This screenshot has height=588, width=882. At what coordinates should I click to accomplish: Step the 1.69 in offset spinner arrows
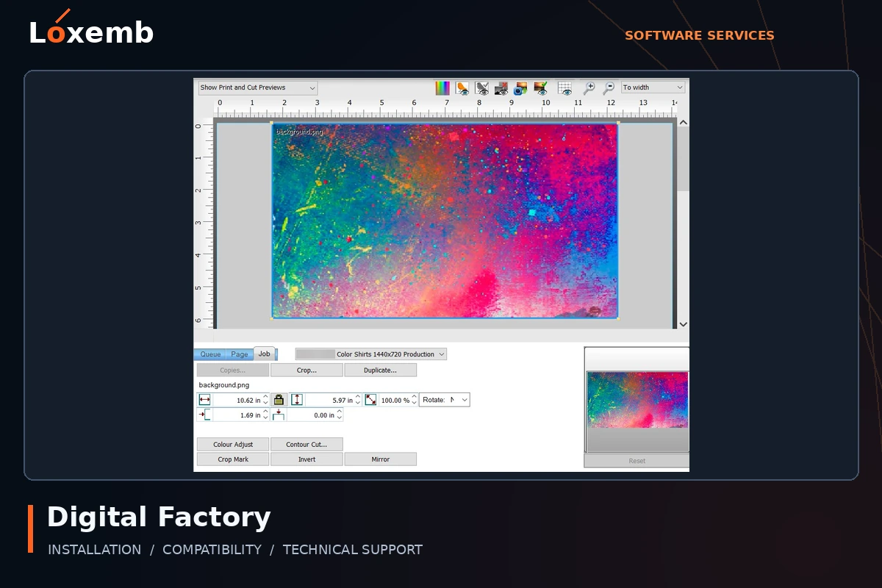click(x=265, y=415)
